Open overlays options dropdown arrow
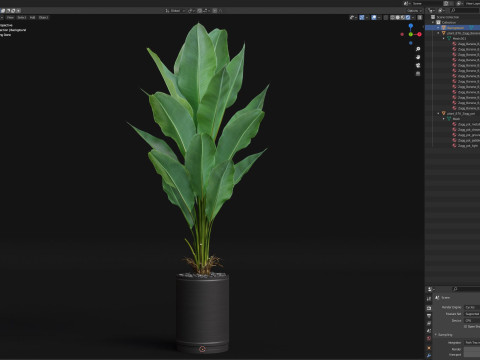480x360 pixels. click(x=379, y=17)
